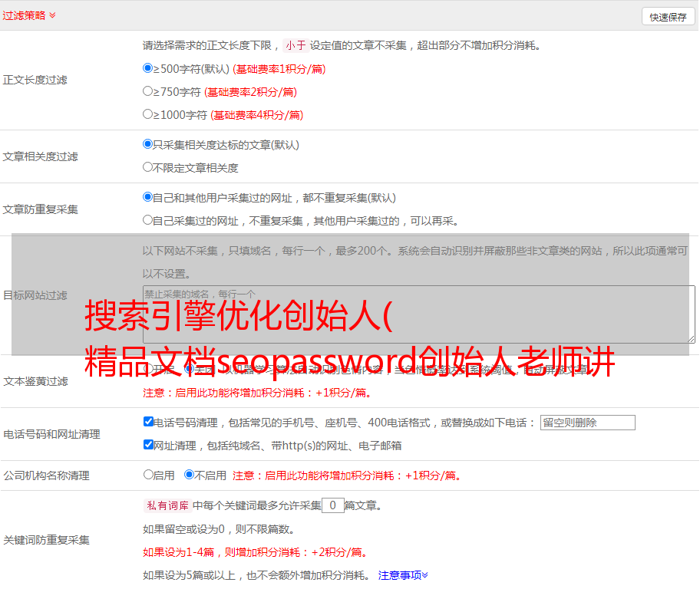Toggle the 电话号码清理 checkbox
700x589 pixels.
(x=149, y=422)
